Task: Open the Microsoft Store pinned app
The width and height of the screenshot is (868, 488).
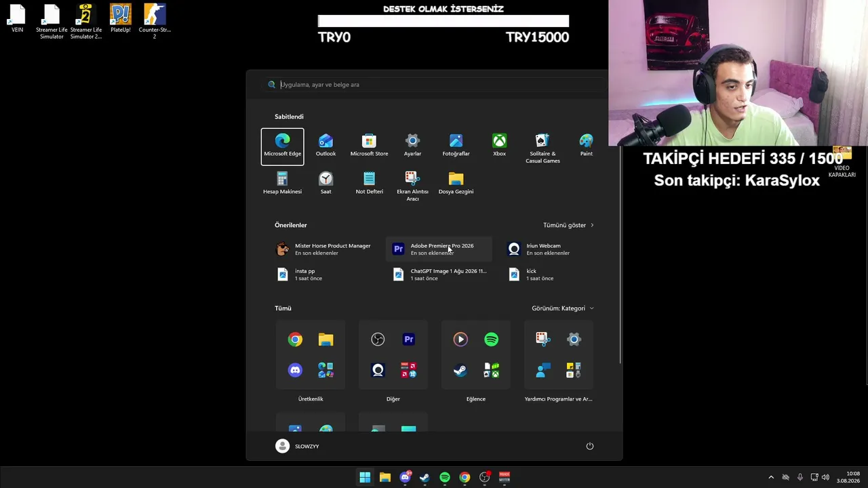Action: [369, 146]
